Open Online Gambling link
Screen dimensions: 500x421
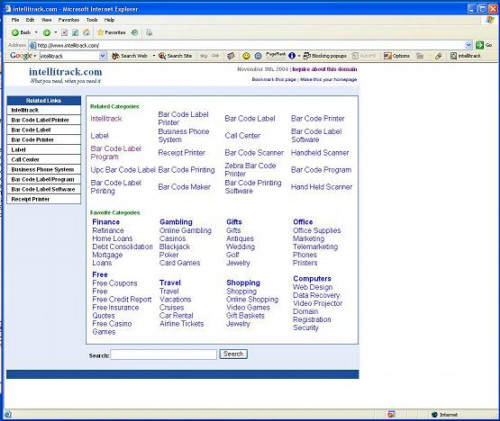click(185, 230)
